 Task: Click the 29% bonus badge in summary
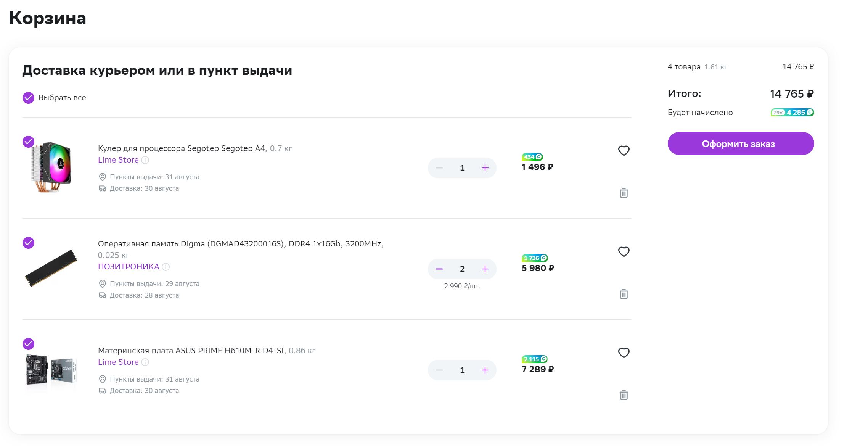pos(778,113)
